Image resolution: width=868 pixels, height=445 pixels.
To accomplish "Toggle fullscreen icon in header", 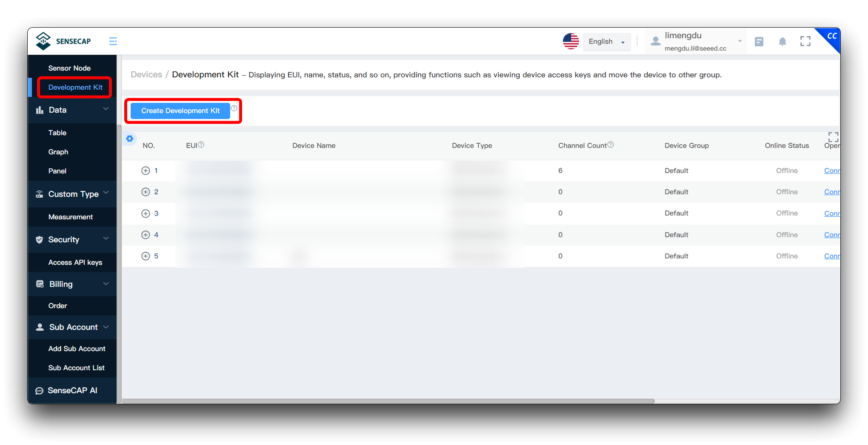I will tap(805, 41).
